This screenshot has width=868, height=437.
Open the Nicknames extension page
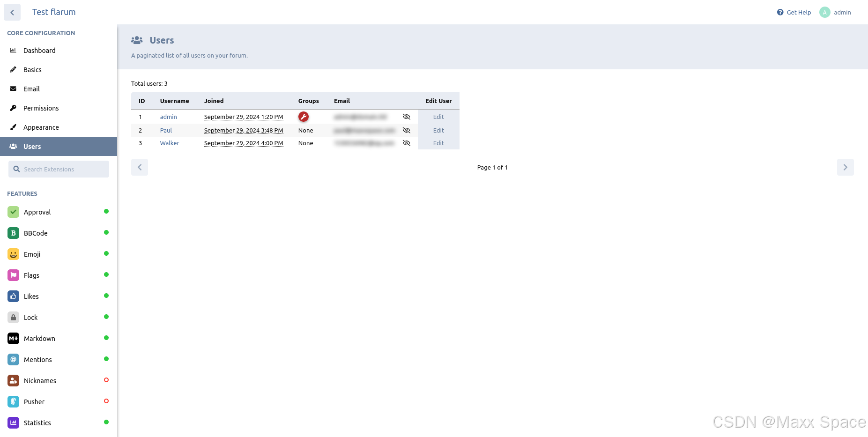point(59,381)
